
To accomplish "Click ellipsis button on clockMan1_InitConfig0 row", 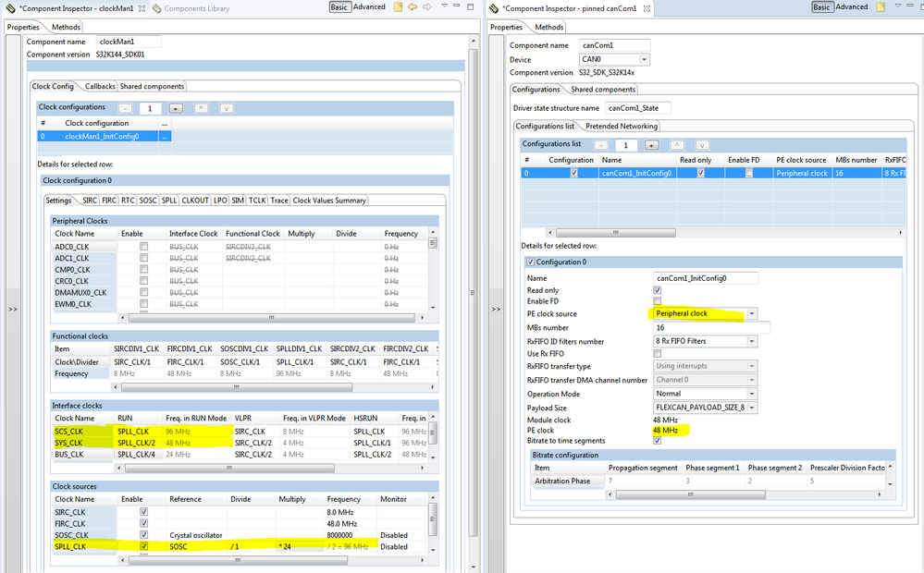I will (x=165, y=137).
